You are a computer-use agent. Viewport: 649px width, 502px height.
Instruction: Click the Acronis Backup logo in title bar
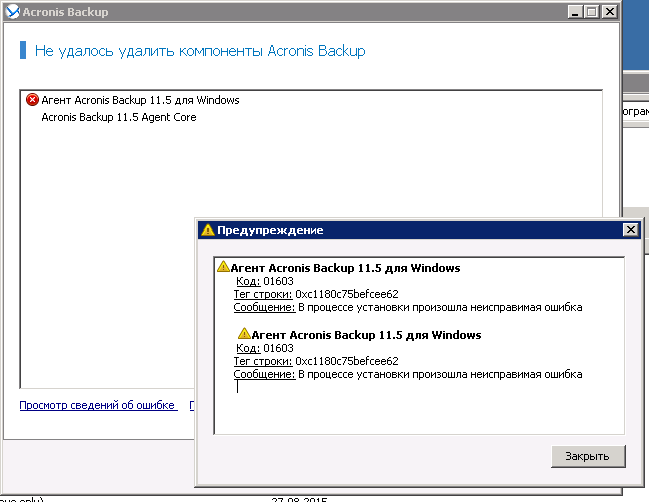click(x=13, y=12)
